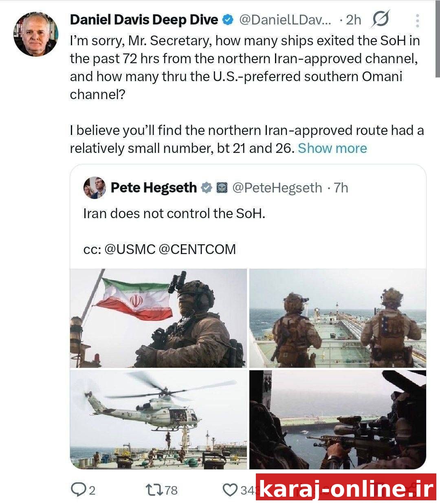View the sniper rifle aiming photo
Image resolution: width=440 pixels, height=504 pixels.
tap(338, 420)
